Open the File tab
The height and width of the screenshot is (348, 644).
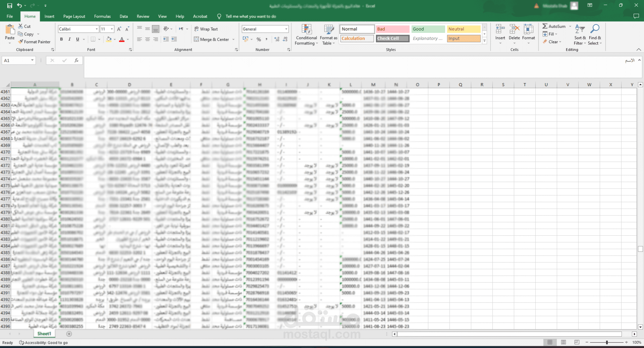tap(10, 16)
